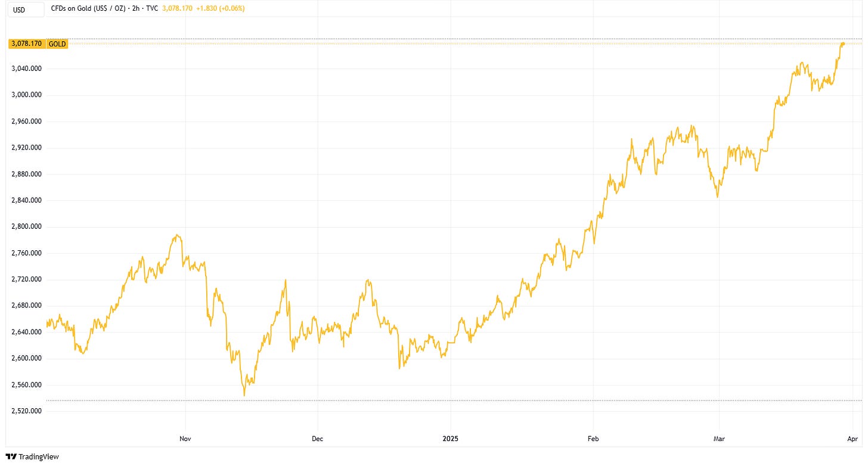Screen dimensions: 868x466
Task: Click the 2,680.000 axis label
Action: click(x=26, y=306)
